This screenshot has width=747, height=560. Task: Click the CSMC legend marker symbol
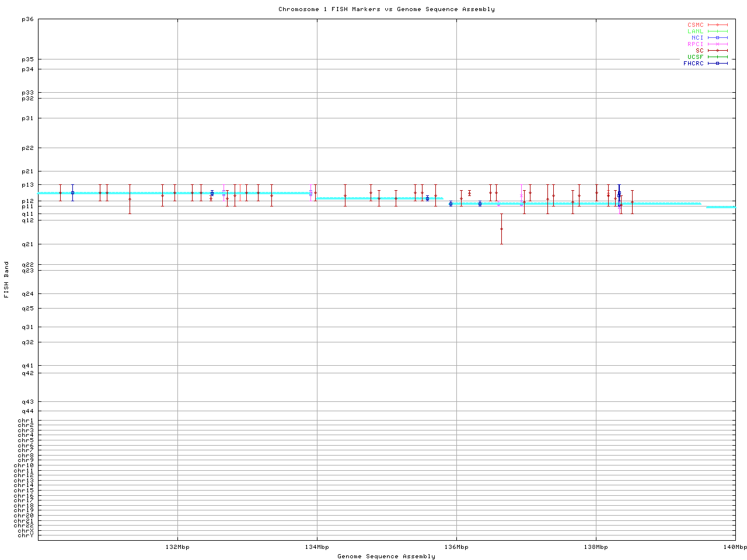[717, 25]
